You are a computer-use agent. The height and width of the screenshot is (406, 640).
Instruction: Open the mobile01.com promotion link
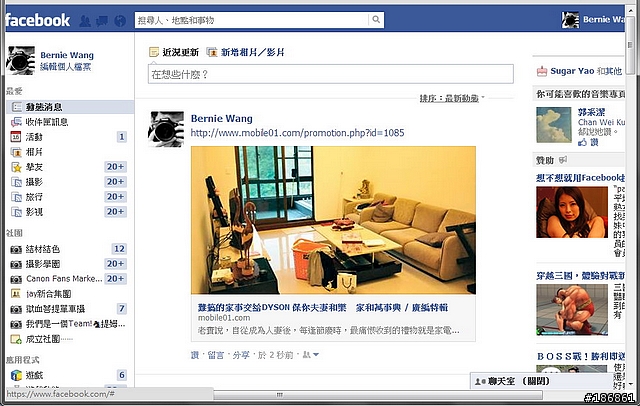click(298, 133)
